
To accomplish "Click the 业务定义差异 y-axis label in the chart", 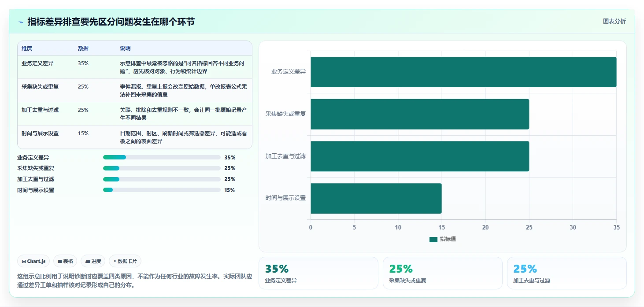I will tap(289, 71).
